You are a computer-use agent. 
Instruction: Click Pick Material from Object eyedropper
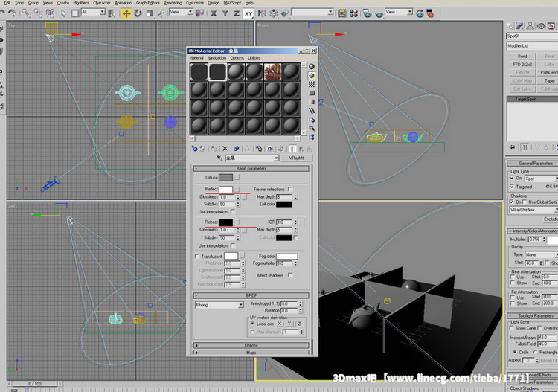(x=219, y=158)
